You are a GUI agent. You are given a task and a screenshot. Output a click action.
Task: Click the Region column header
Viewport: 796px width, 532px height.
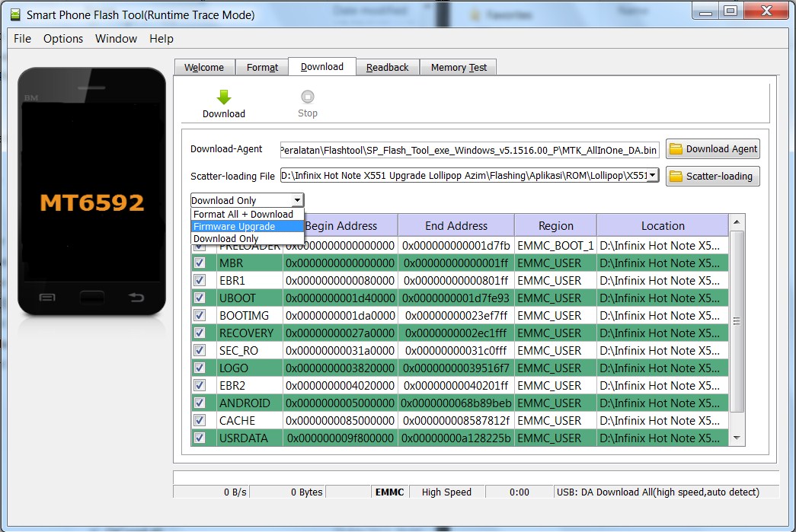pyautogui.click(x=555, y=226)
